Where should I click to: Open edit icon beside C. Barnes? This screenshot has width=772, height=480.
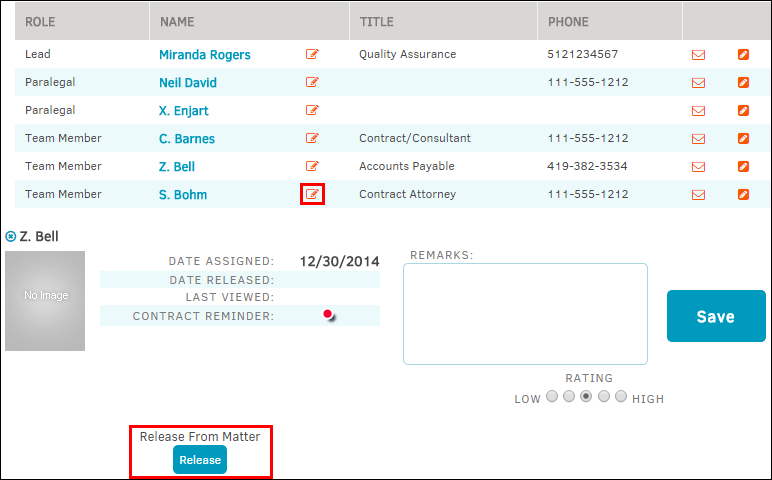click(312, 138)
